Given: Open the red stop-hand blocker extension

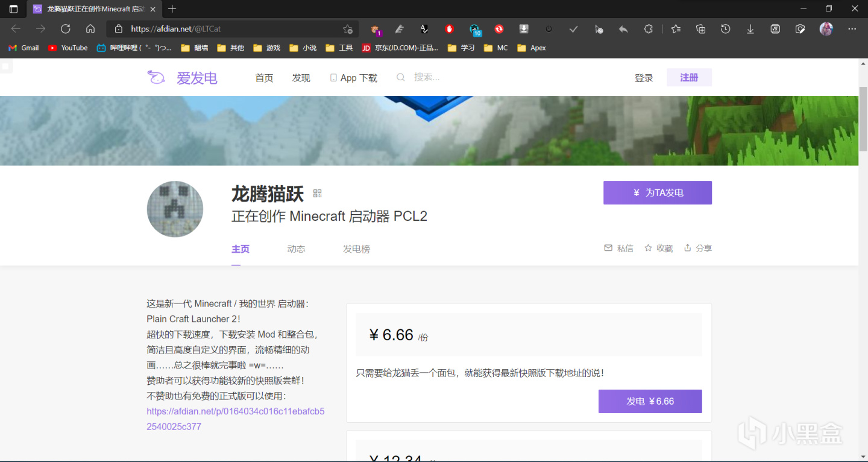Looking at the screenshot, I should (x=449, y=28).
